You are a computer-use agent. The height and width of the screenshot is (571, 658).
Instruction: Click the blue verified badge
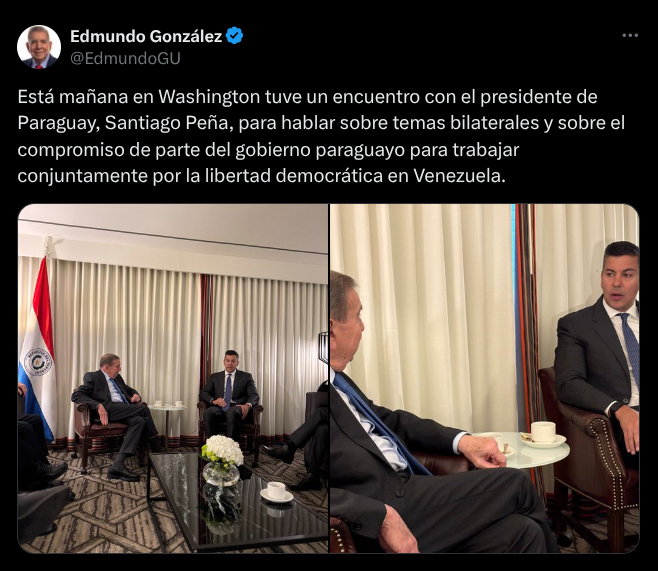[234, 36]
